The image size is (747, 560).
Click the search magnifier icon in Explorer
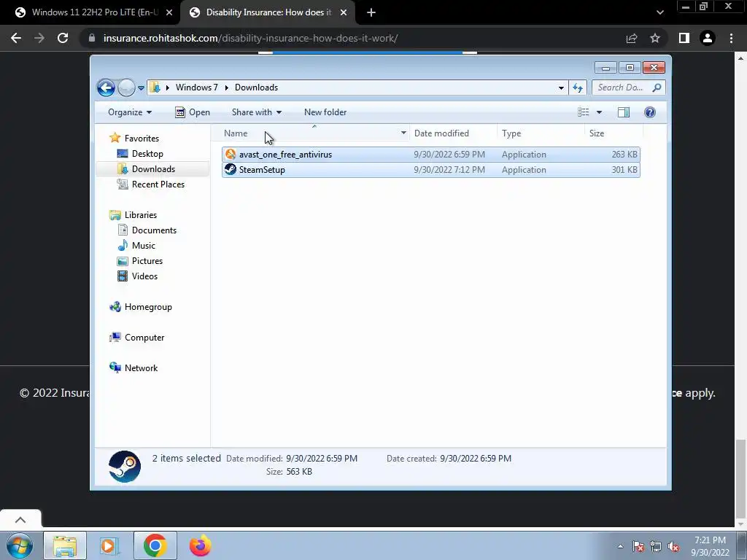657,87
